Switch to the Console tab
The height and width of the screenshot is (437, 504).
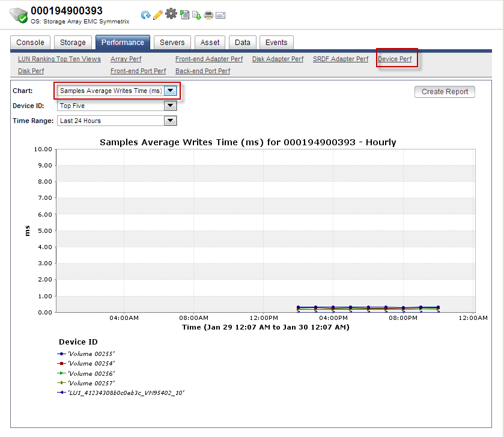[30, 43]
